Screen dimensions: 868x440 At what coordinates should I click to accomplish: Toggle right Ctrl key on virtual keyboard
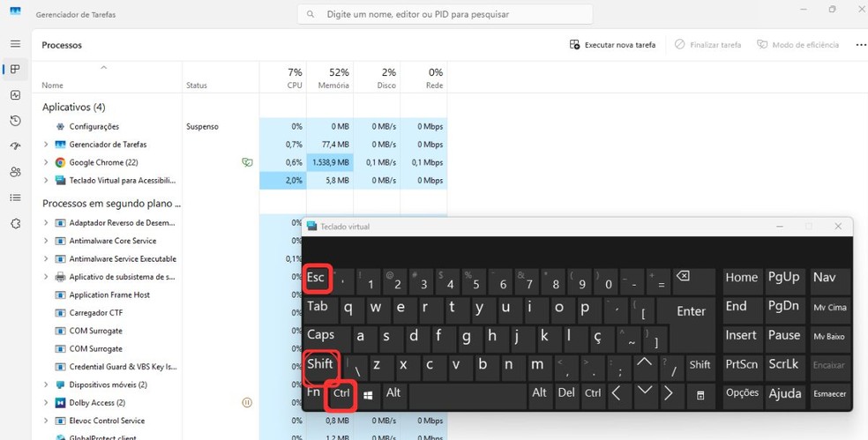[593, 395]
